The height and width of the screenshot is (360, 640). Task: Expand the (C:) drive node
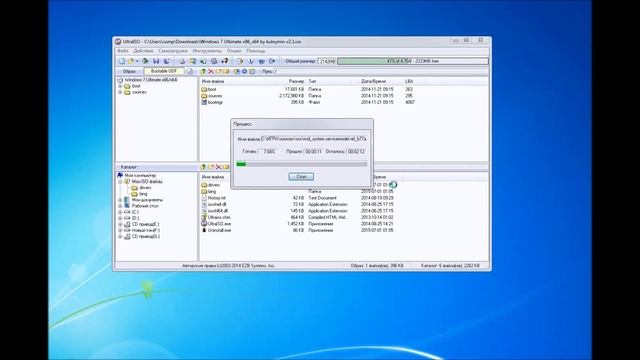pyautogui.click(x=120, y=212)
